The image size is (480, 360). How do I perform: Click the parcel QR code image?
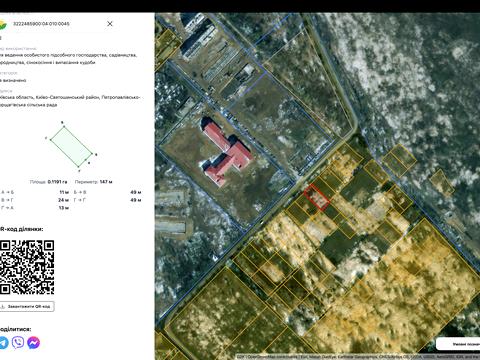click(x=27, y=267)
